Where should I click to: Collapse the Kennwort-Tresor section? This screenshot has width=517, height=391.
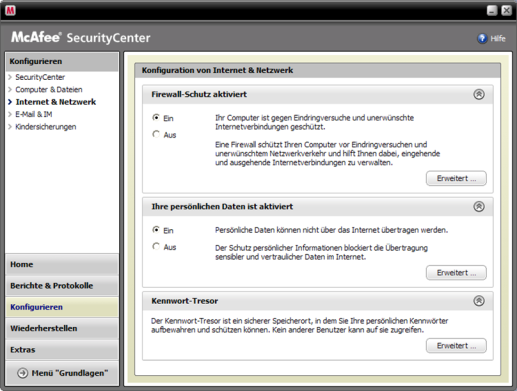479,301
